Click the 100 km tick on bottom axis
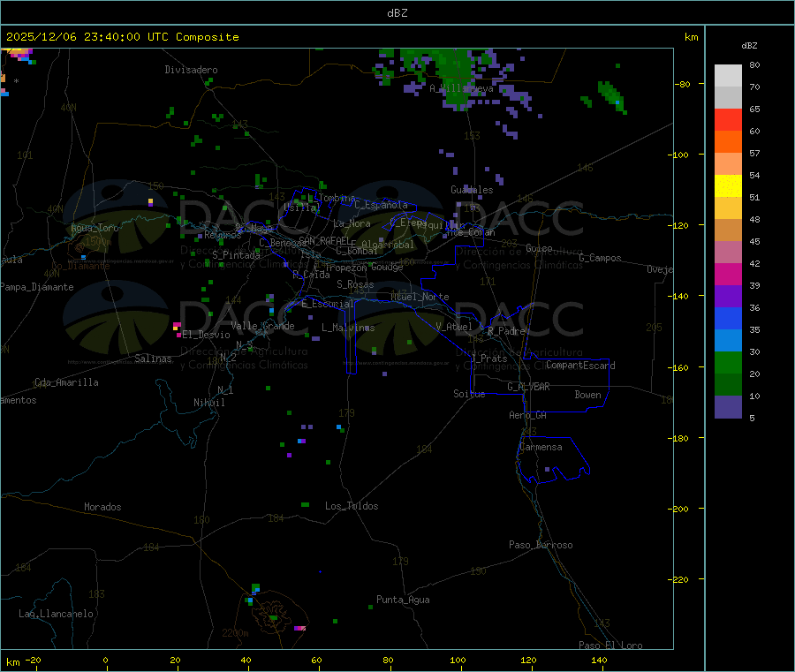 point(458,660)
